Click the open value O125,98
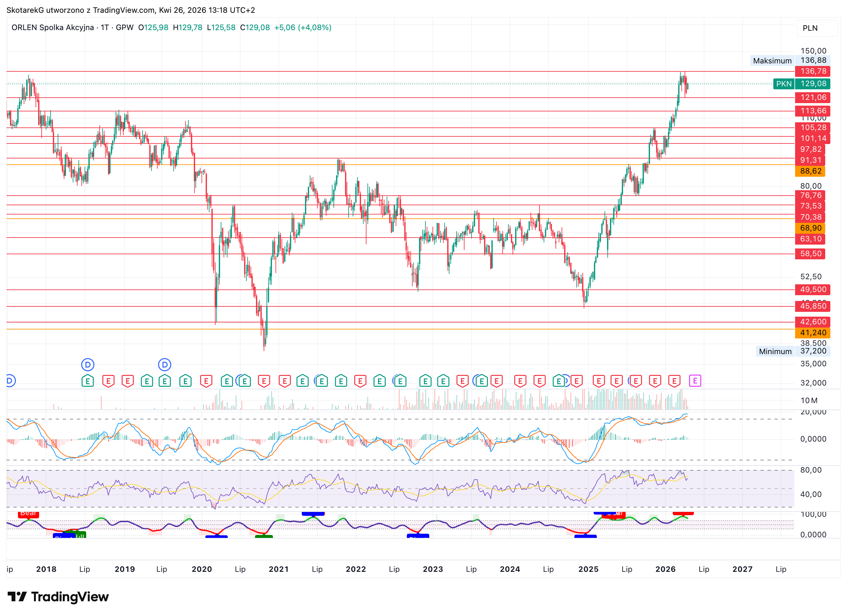Image resolution: width=847 pixels, height=616 pixels. click(x=153, y=28)
